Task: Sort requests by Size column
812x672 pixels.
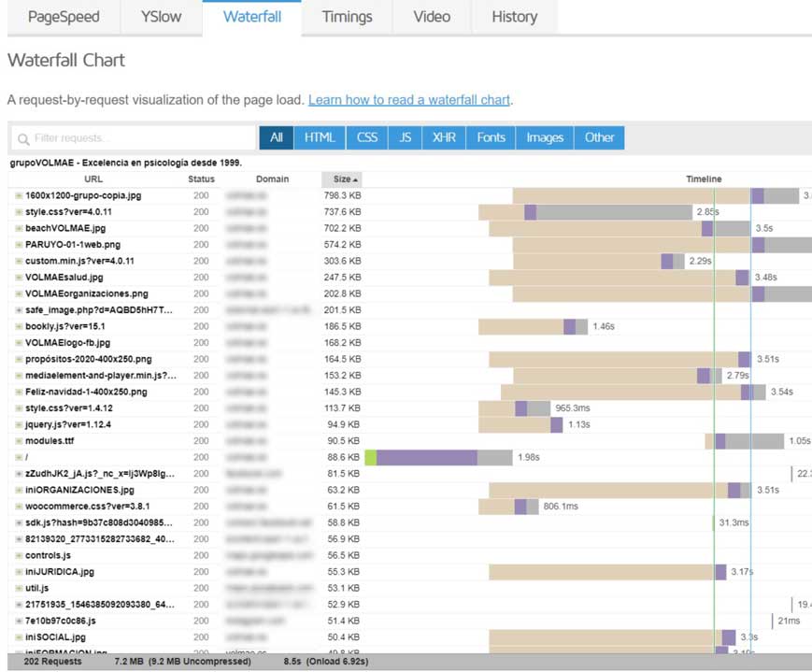Action: pos(343,179)
